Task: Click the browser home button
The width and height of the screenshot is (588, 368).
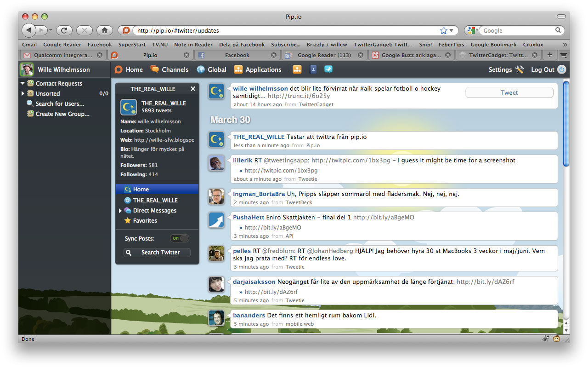Action: pos(104,30)
